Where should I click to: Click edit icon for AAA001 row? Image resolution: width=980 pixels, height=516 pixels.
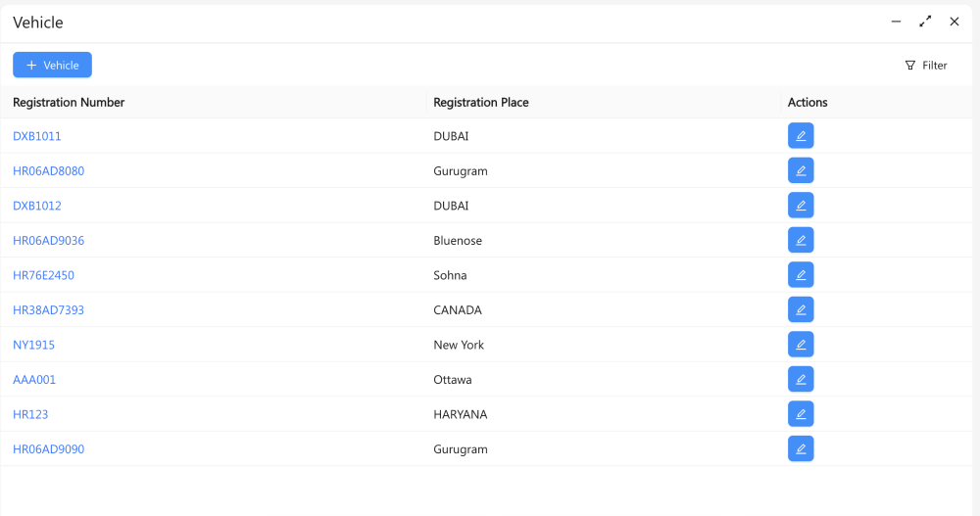801,379
